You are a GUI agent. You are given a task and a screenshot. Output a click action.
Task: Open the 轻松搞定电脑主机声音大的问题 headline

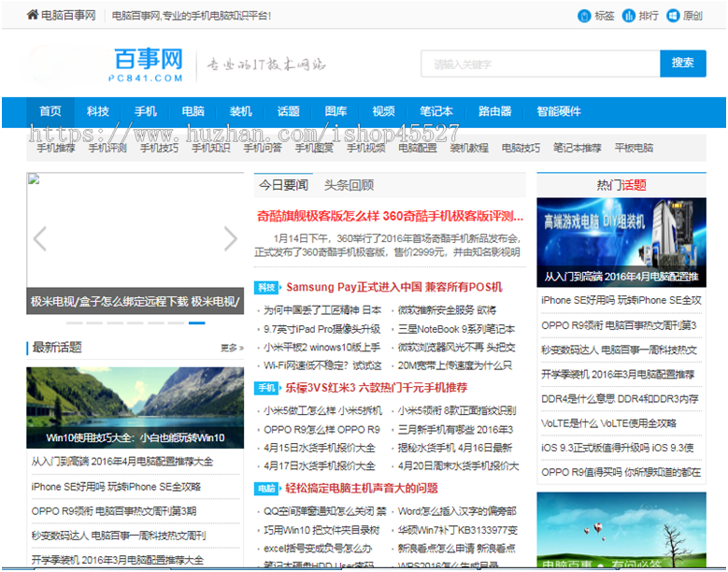point(362,489)
